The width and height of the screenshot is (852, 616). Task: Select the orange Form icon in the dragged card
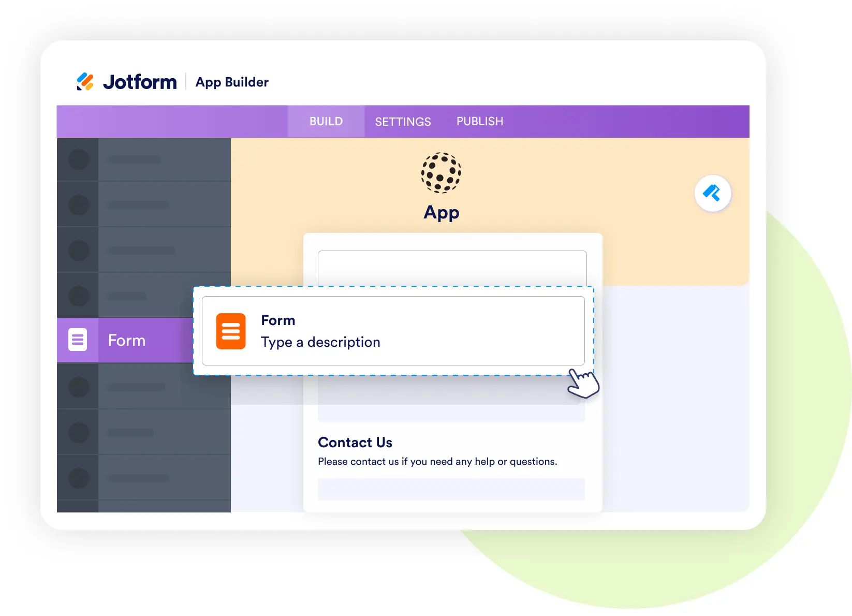point(231,331)
